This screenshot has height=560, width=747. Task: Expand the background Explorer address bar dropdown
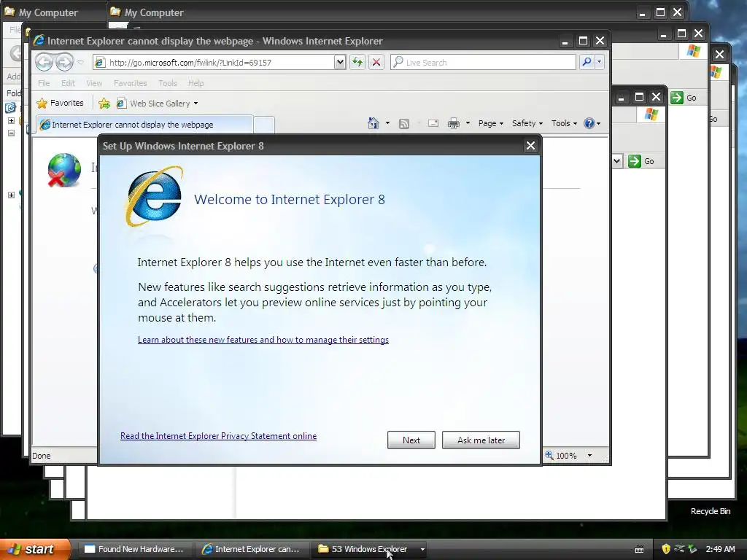click(x=616, y=161)
